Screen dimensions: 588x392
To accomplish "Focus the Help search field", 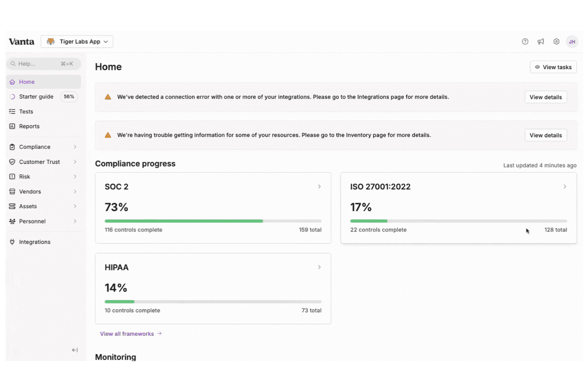I will coord(43,64).
